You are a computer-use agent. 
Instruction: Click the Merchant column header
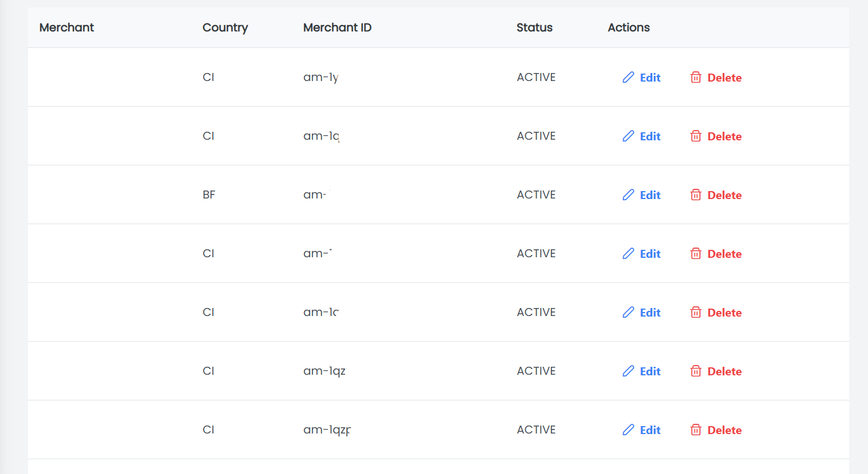(x=66, y=27)
